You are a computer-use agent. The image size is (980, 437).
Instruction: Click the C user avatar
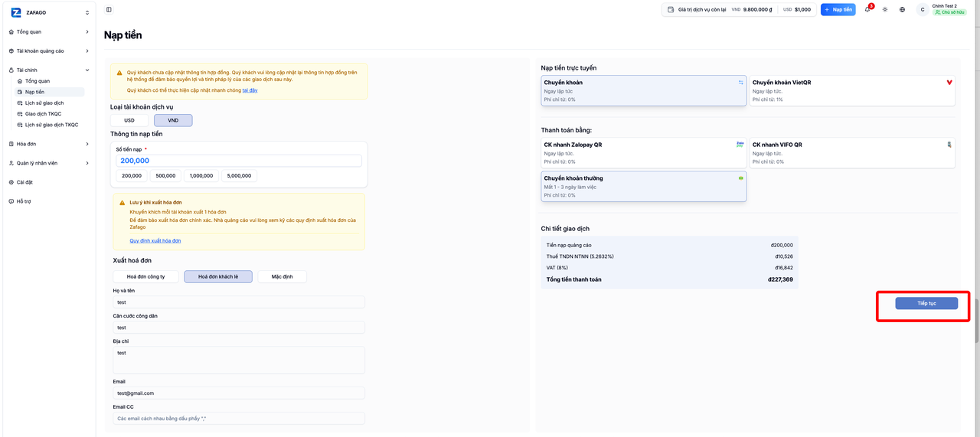click(923, 10)
